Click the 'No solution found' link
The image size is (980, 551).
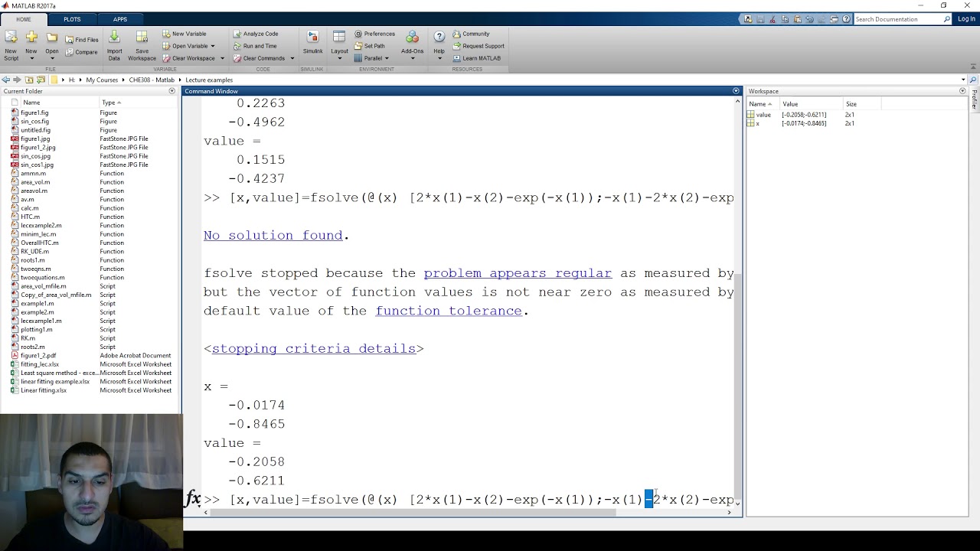[x=273, y=235]
